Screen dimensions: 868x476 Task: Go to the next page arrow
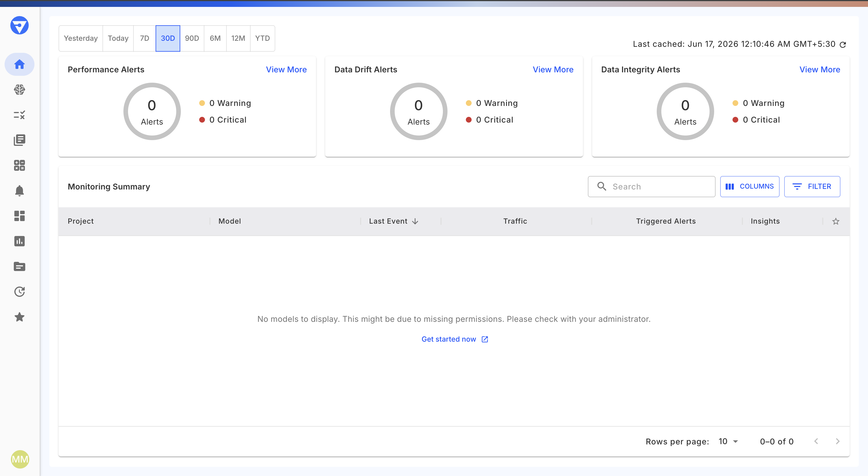click(x=838, y=441)
